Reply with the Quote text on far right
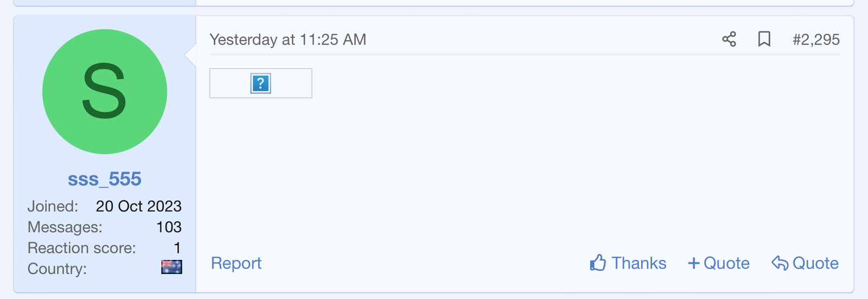 [x=815, y=263]
